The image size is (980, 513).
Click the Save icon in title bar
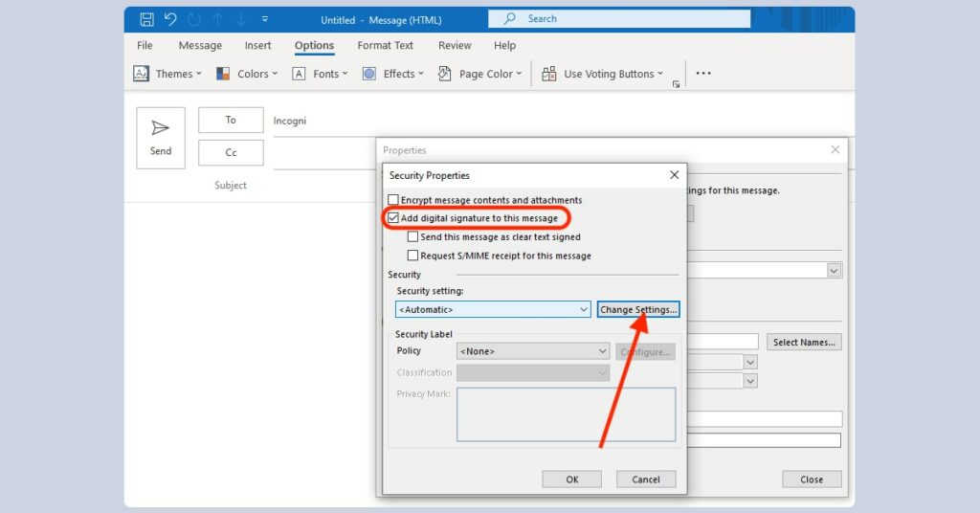[x=146, y=19]
